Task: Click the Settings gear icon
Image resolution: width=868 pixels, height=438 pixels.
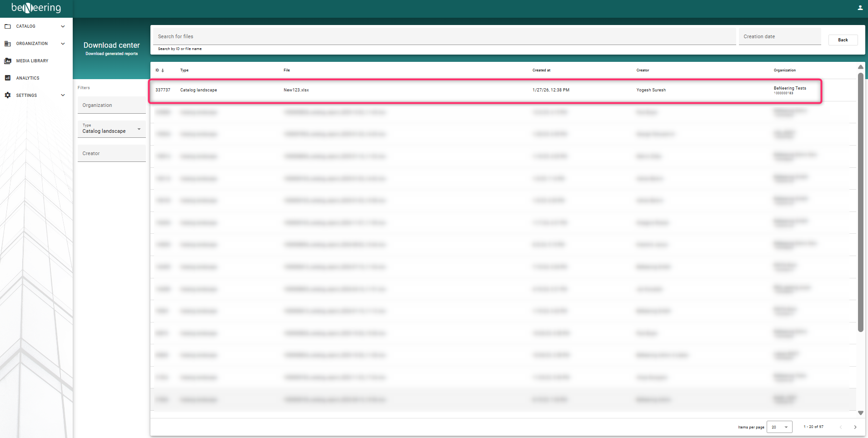Action: 8,96
